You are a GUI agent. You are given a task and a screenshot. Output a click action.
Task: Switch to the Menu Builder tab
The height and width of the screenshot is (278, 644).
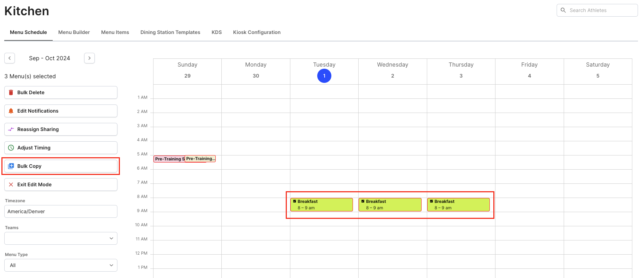pos(74,32)
